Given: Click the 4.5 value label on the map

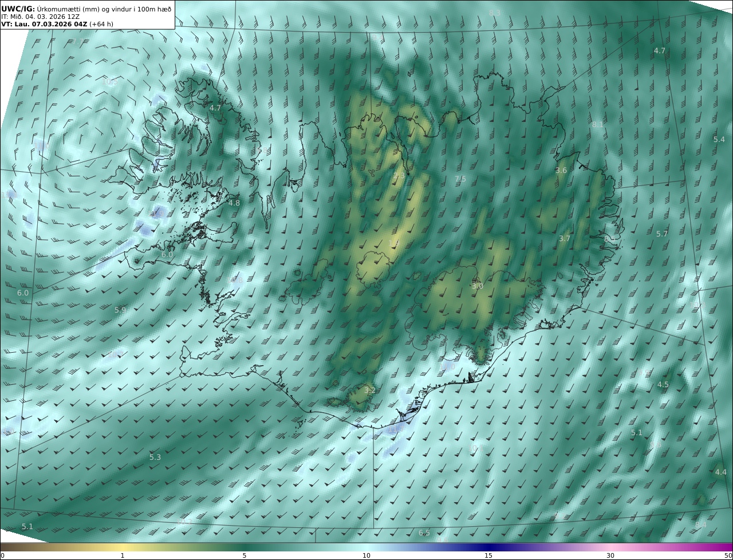Looking at the screenshot, I should [663, 384].
